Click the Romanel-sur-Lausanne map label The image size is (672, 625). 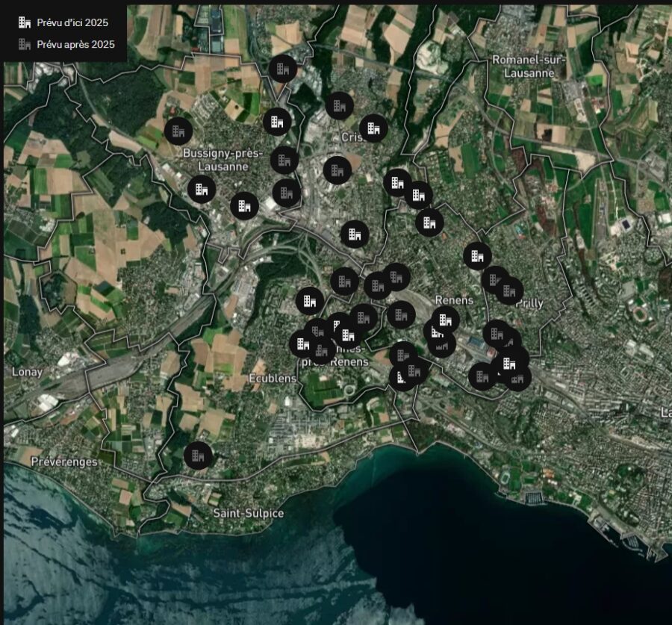pyautogui.click(x=529, y=66)
